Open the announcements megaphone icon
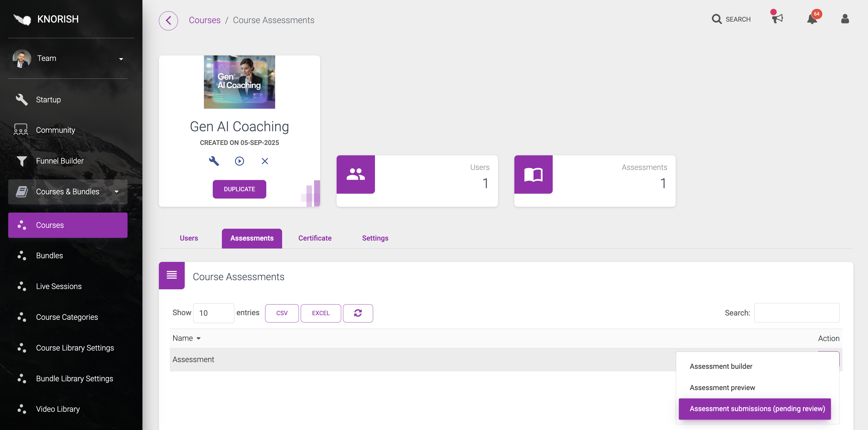 [777, 19]
